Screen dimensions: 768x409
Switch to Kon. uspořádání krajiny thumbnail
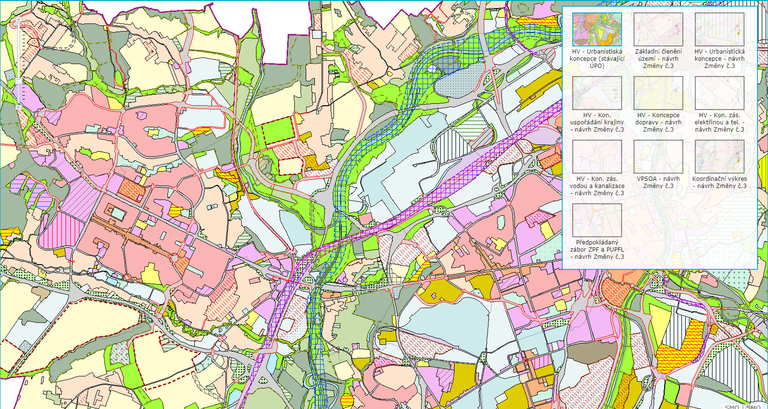point(597,92)
